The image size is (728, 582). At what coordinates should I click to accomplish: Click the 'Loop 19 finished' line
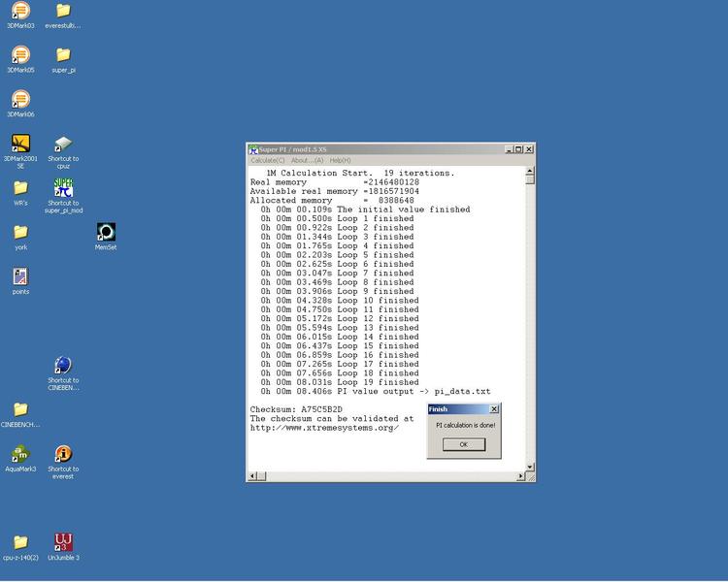point(340,382)
